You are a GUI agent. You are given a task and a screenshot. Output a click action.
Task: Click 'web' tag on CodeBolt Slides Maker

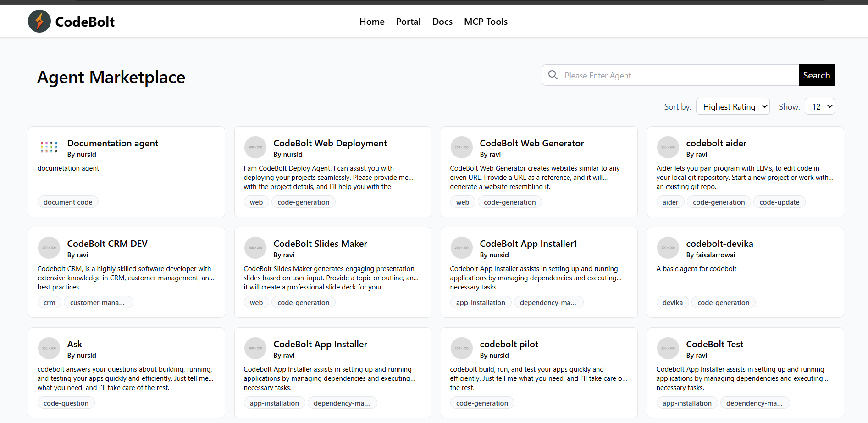256,302
